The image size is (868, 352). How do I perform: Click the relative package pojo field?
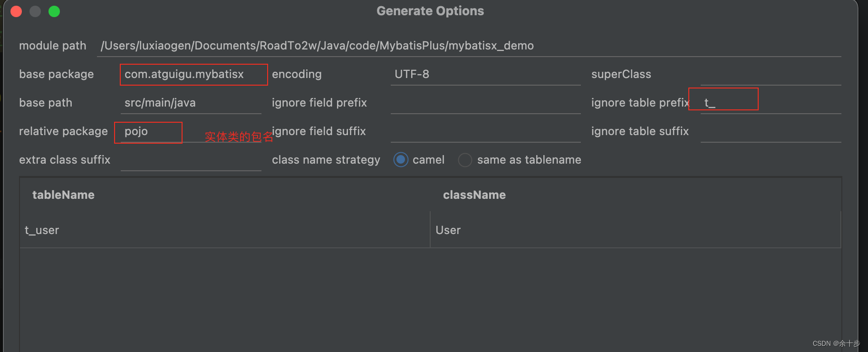click(148, 132)
